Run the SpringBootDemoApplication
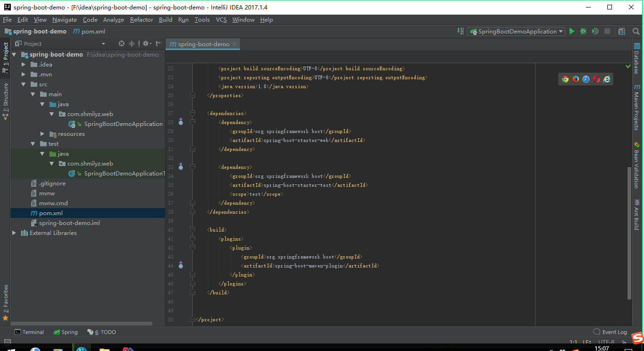The image size is (644, 351). [572, 32]
